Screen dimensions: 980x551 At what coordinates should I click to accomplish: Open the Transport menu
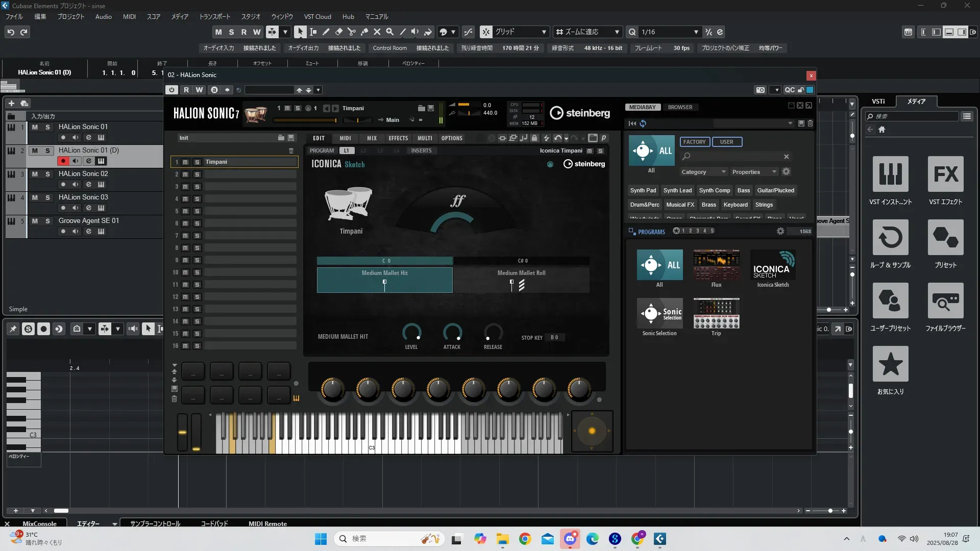tap(214, 16)
